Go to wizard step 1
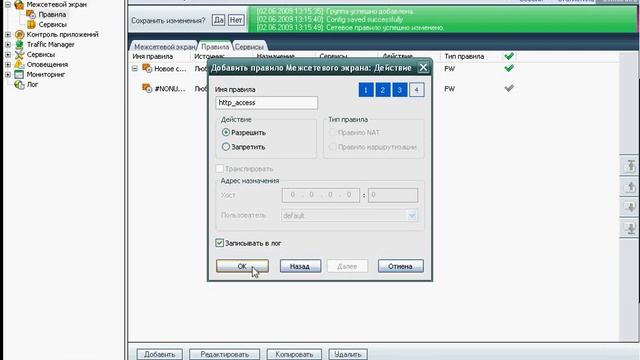Screen dimensions: 640x360 366,90
